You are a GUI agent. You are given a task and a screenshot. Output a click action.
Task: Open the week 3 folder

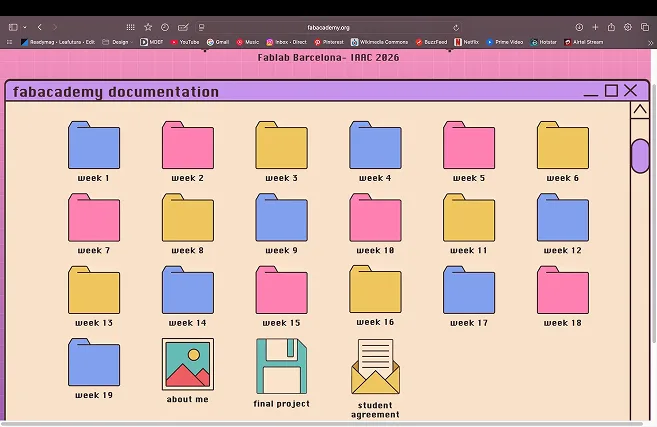pyautogui.click(x=282, y=145)
